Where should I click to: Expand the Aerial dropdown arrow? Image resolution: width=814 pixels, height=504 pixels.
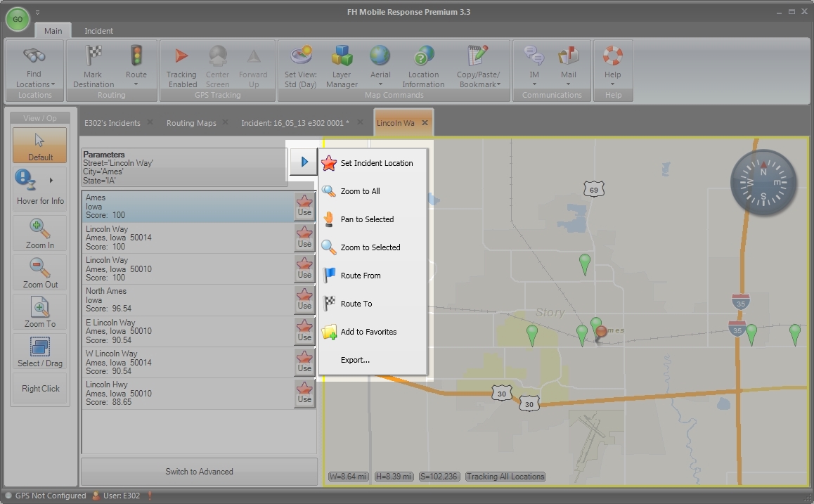click(380, 84)
